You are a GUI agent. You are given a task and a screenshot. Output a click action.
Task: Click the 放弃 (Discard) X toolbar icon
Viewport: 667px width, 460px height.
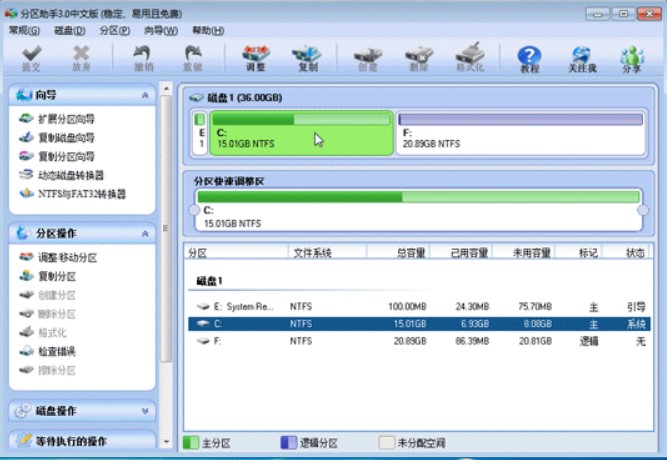click(x=81, y=58)
